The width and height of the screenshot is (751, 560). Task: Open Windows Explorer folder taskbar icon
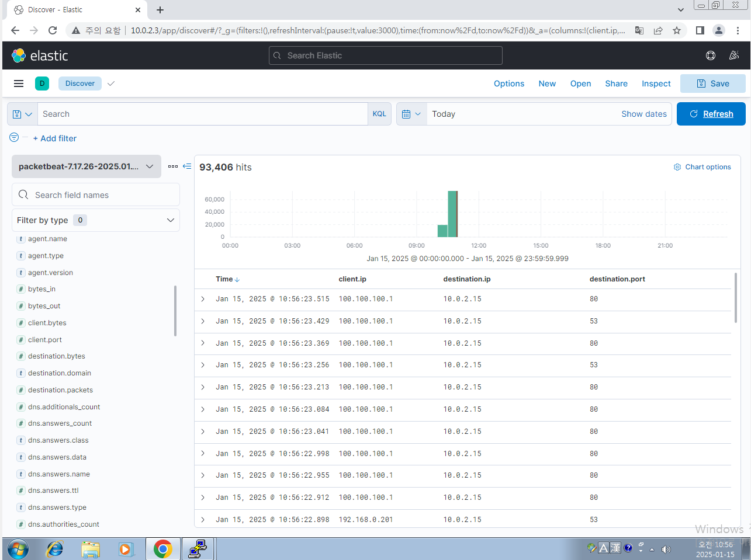(x=91, y=549)
